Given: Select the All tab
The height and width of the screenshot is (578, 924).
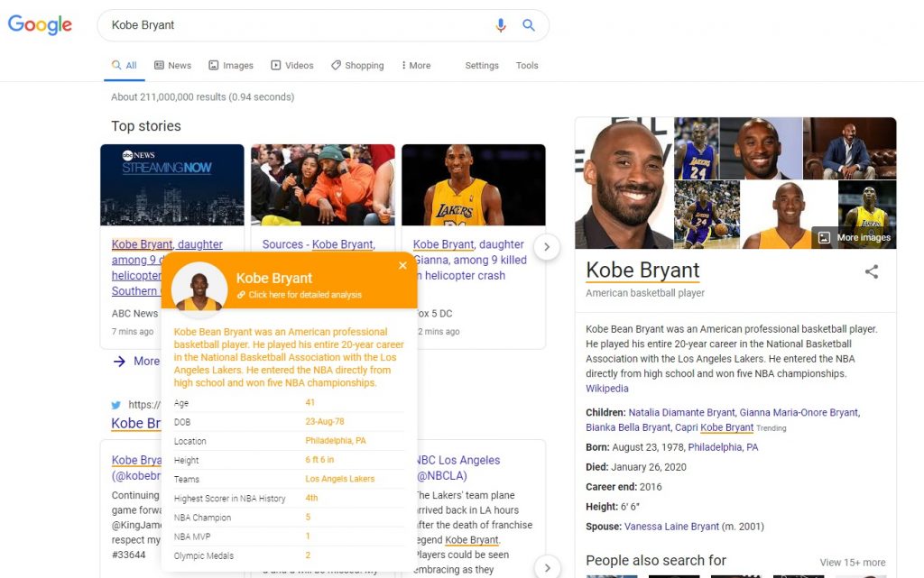Looking at the screenshot, I should (x=125, y=65).
